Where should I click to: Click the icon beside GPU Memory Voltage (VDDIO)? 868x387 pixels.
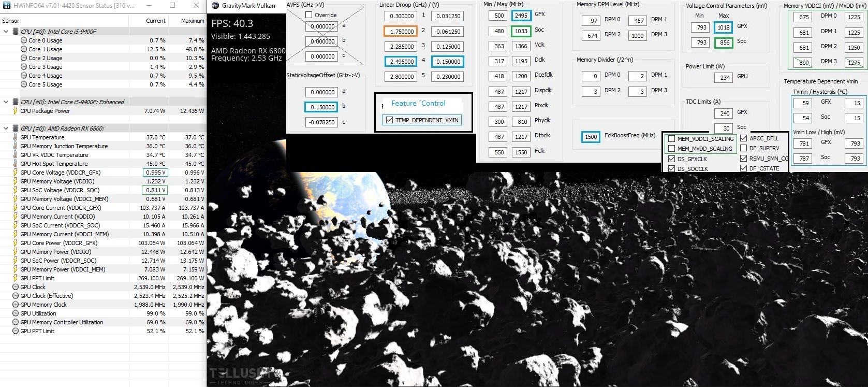pyautogui.click(x=16, y=181)
